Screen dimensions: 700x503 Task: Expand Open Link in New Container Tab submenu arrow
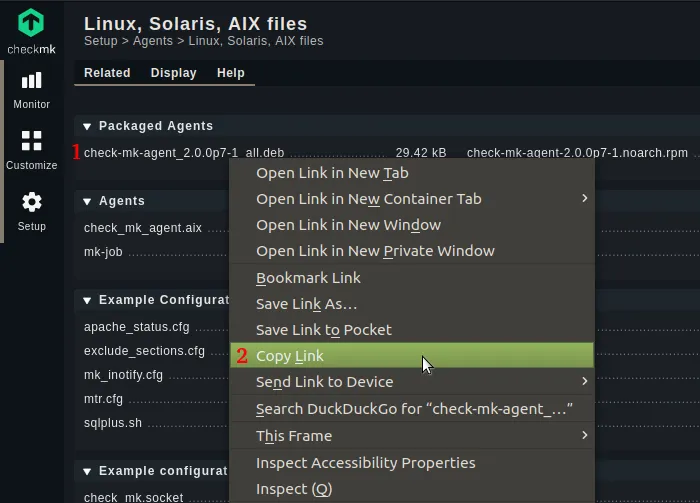pos(584,198)
